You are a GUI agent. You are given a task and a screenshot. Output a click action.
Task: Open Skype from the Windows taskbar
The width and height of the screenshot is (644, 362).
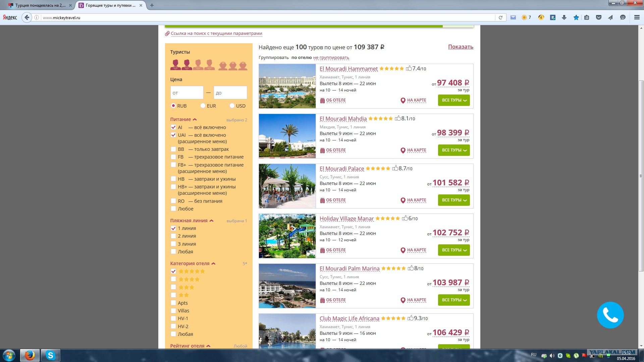tap(50, 355)
